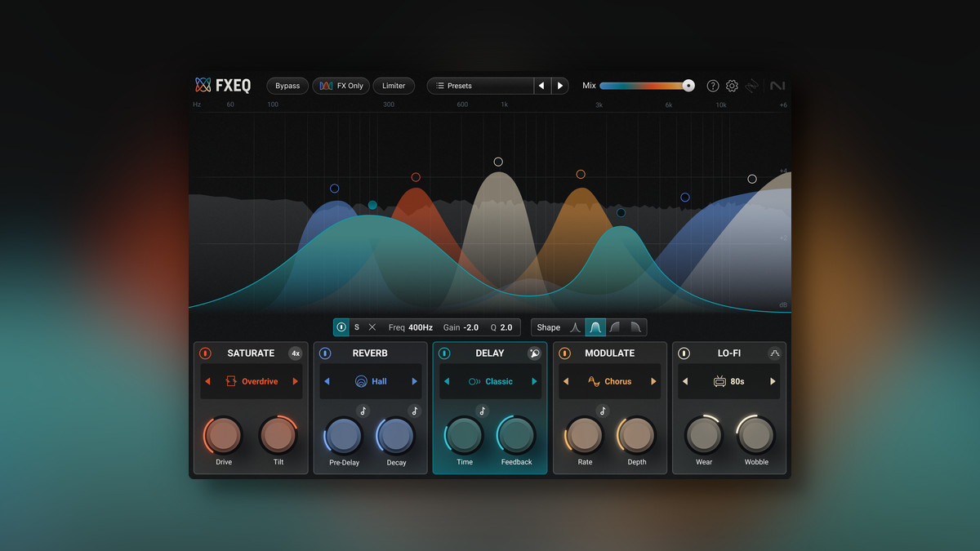Open the help question mark icon

(713, 86)
